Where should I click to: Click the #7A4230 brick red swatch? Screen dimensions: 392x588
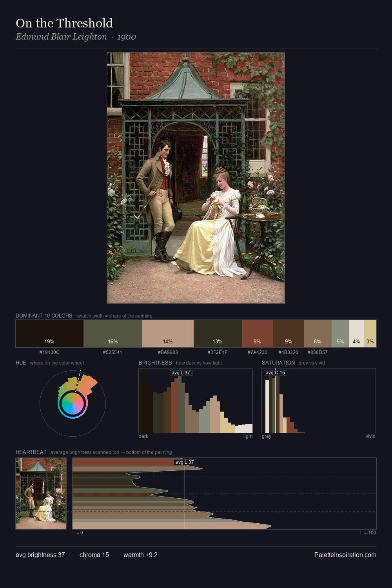[257, 334]
